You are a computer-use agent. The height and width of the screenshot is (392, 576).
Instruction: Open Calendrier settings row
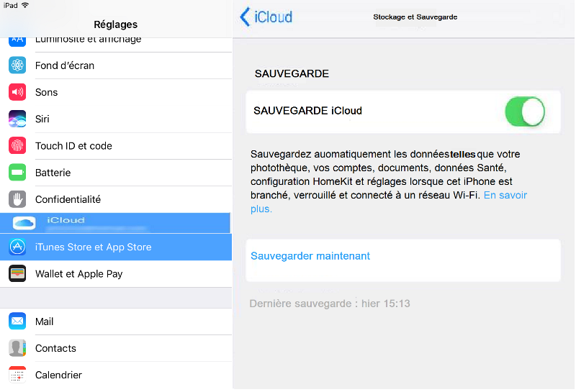(x=116, y=375)
